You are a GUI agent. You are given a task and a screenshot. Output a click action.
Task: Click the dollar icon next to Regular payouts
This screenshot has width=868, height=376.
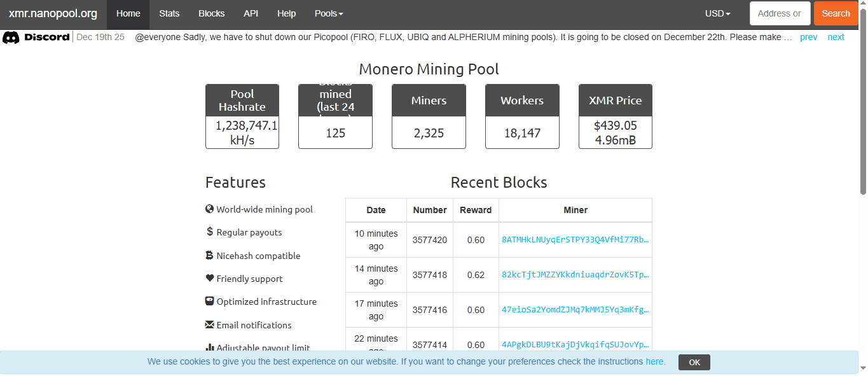point(209,232)
